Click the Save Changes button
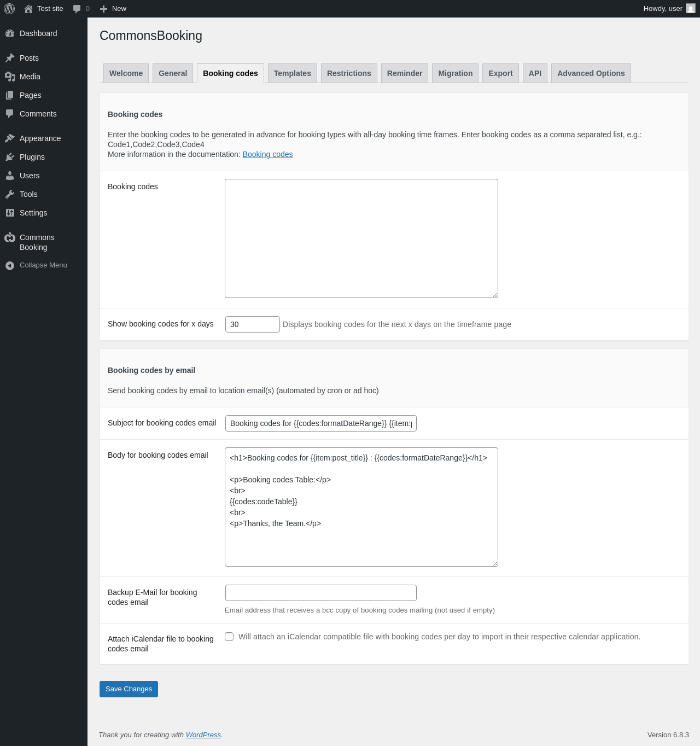 (129, 689)
